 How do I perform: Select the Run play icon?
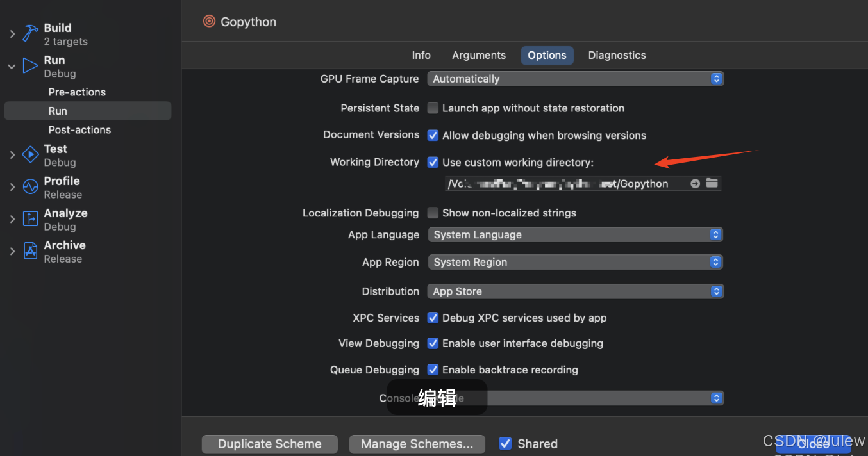29,65
